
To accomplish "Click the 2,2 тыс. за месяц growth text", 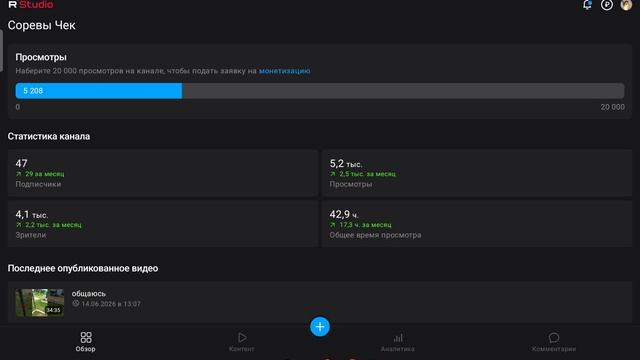I will coord(53,225).
